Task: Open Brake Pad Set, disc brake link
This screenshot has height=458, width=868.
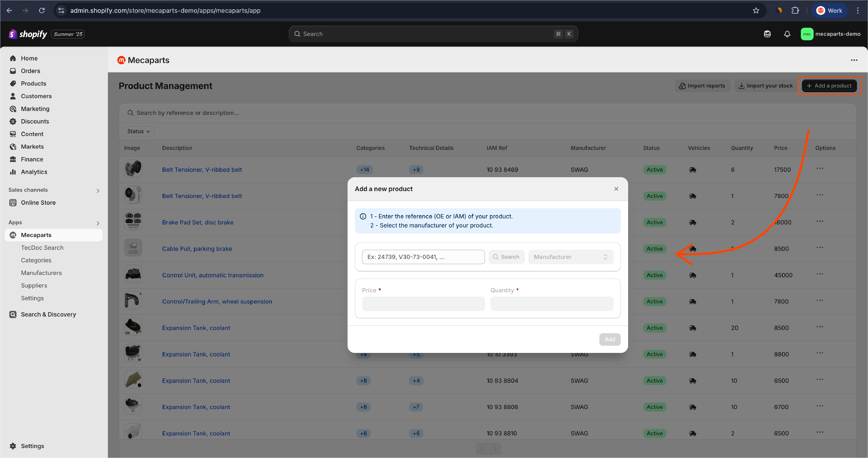Action: [x=197, y=223]
